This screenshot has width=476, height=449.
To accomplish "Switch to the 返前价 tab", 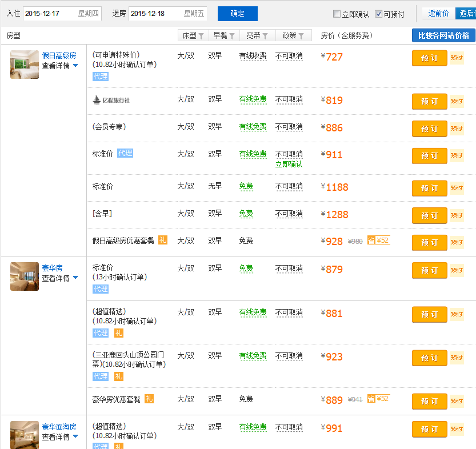I will pos(438,14).
